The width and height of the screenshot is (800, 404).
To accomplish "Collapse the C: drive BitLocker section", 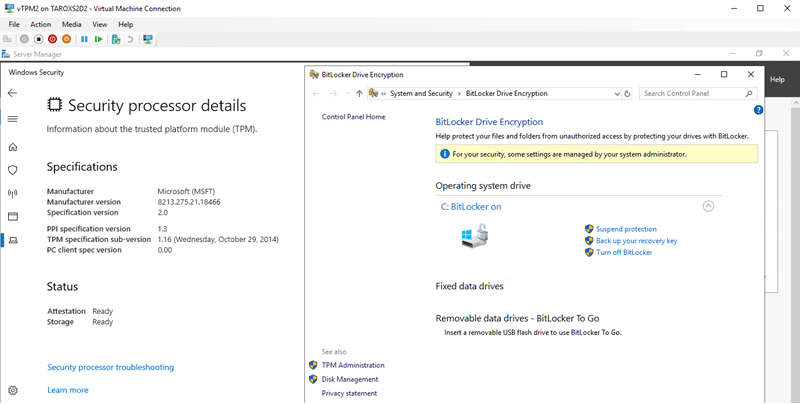I will pyautogui.click(x=708, y=206).
